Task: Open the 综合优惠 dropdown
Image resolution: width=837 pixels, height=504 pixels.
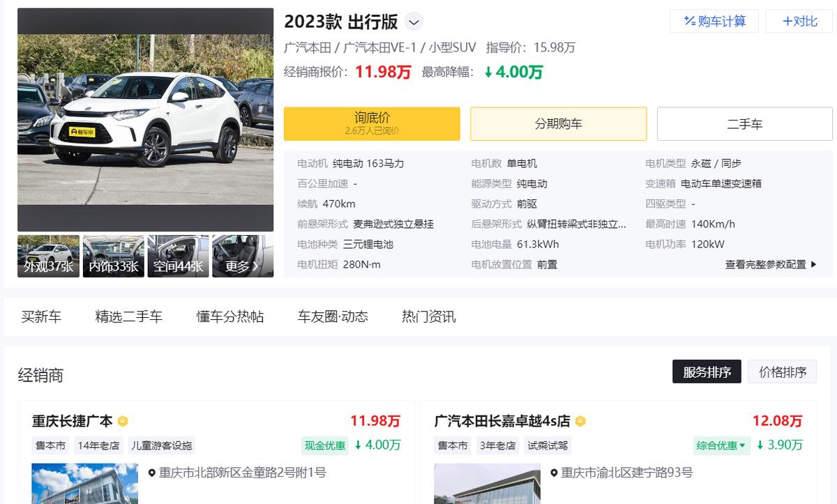Action: pos(721,445)
